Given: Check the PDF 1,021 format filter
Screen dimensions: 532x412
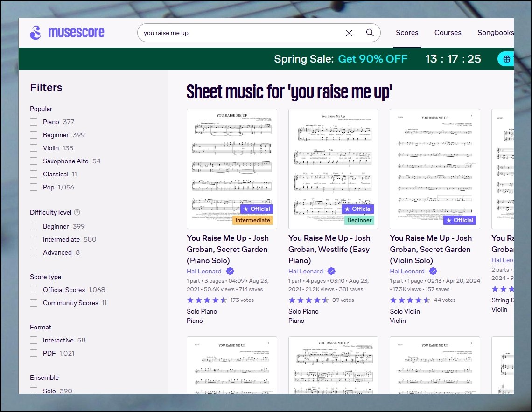Looking at the screenshot, I should coord(34,353).
